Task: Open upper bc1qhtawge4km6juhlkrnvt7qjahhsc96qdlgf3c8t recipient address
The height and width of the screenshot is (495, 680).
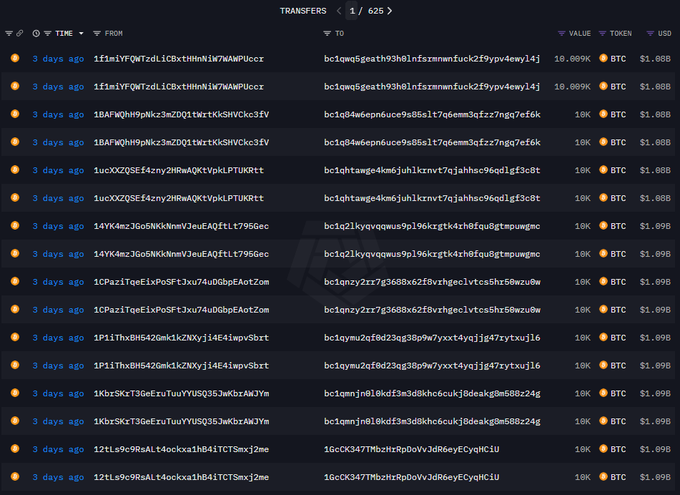Action: click(432, 170)
